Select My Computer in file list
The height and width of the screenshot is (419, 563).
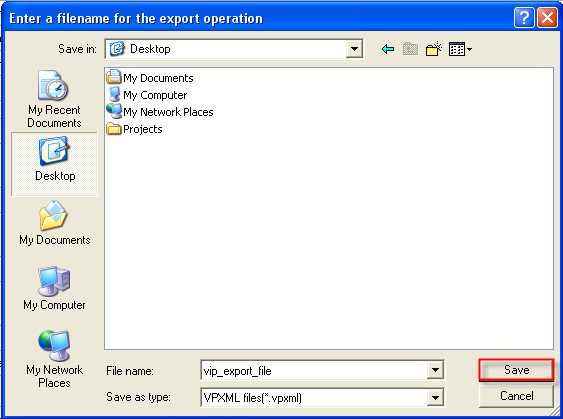pos(147,95)
